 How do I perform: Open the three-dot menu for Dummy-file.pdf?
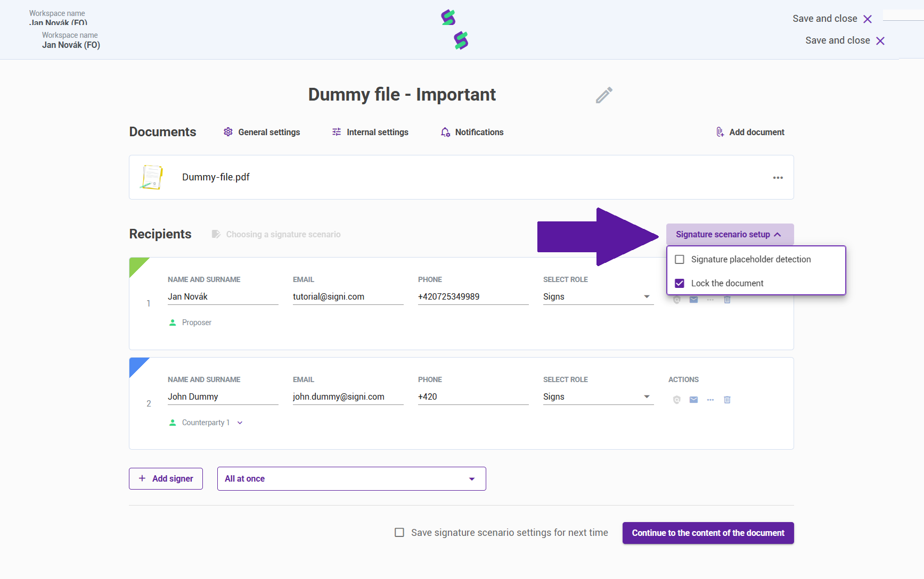(x=778, y=178)
